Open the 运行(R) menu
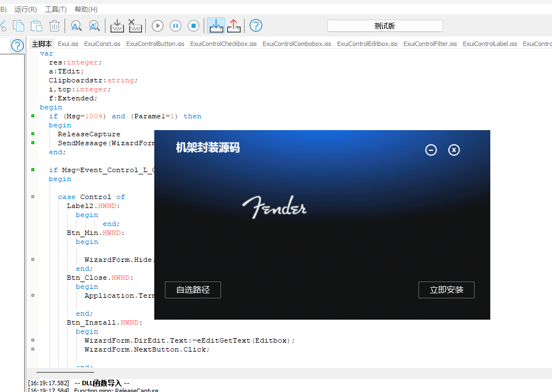The width and height of the screenshot is (552, 392). coord(25,9)
